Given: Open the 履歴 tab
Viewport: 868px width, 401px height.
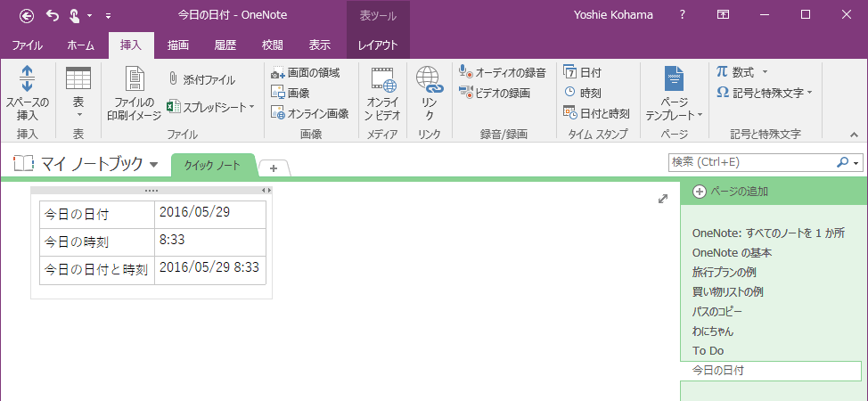Looking at the screenshot, I should point(225,45).
